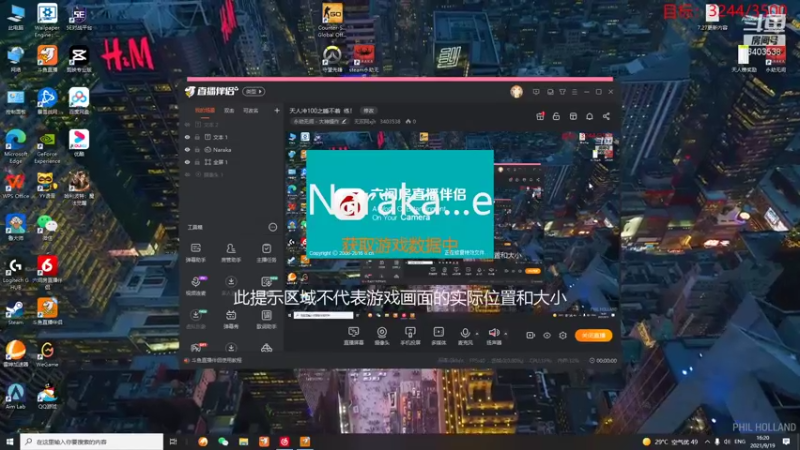Open the user helper tool in toolbox

(231, 253)
